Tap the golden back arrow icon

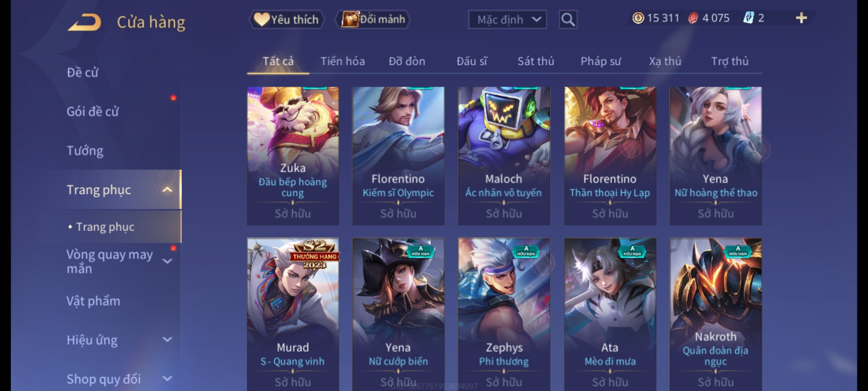point(84,22)
